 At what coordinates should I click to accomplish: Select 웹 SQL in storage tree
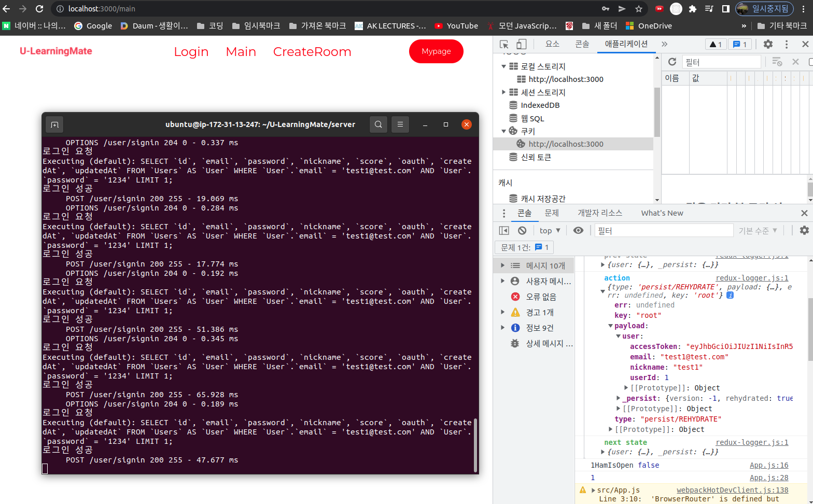pos(532,118)
